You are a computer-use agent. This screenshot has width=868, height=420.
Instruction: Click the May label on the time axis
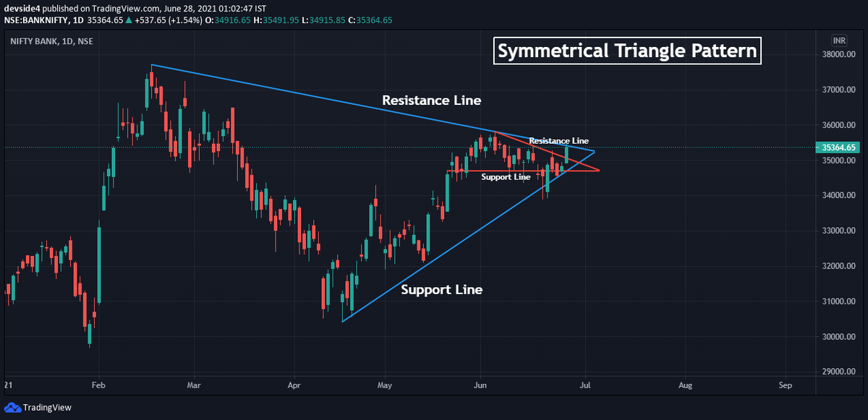pos(385,386)
